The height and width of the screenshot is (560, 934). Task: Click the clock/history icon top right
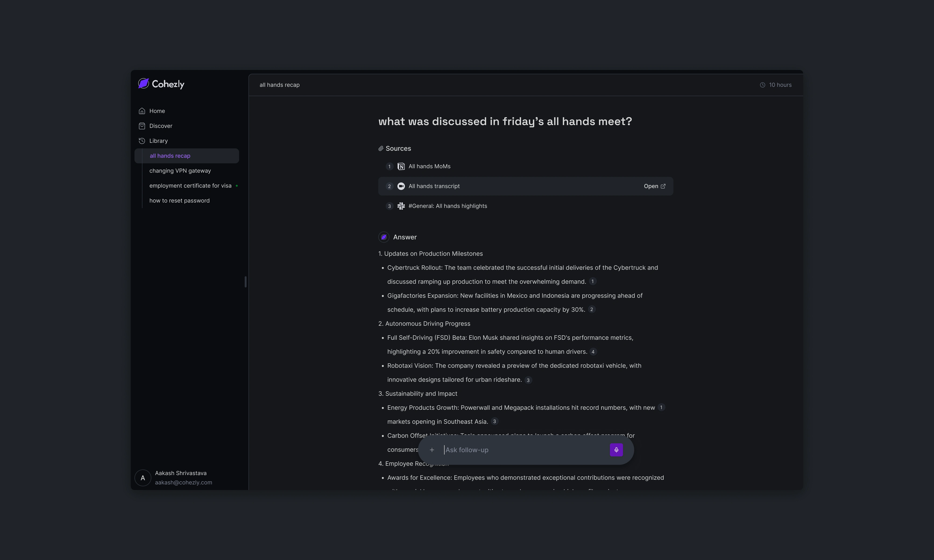click(763, 85)
